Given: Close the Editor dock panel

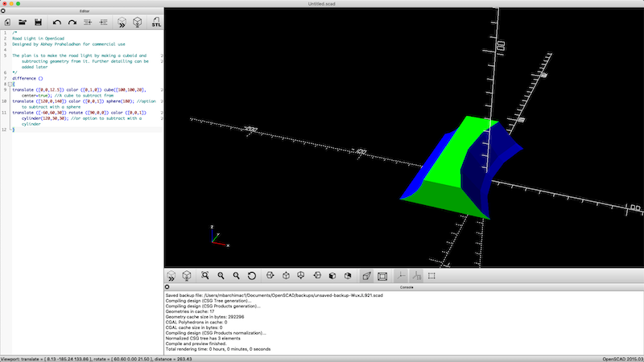Looking at the screenshot, I should (3, 11).
